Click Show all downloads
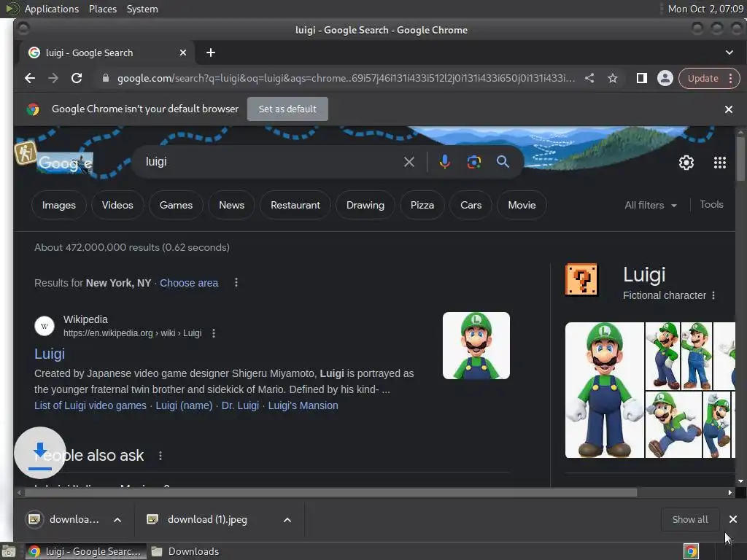This screenshot has height=560, width=747. tap(690, 519)
